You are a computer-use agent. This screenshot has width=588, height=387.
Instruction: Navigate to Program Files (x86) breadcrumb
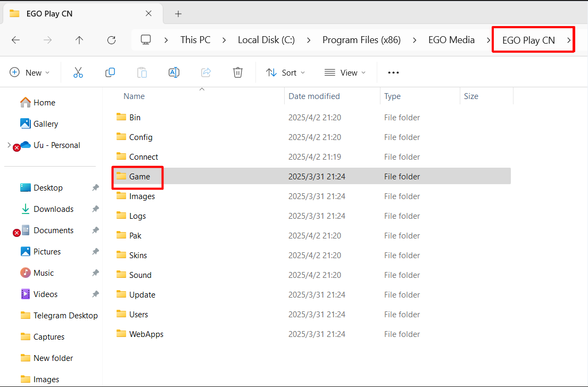click(x=361, y=40)
